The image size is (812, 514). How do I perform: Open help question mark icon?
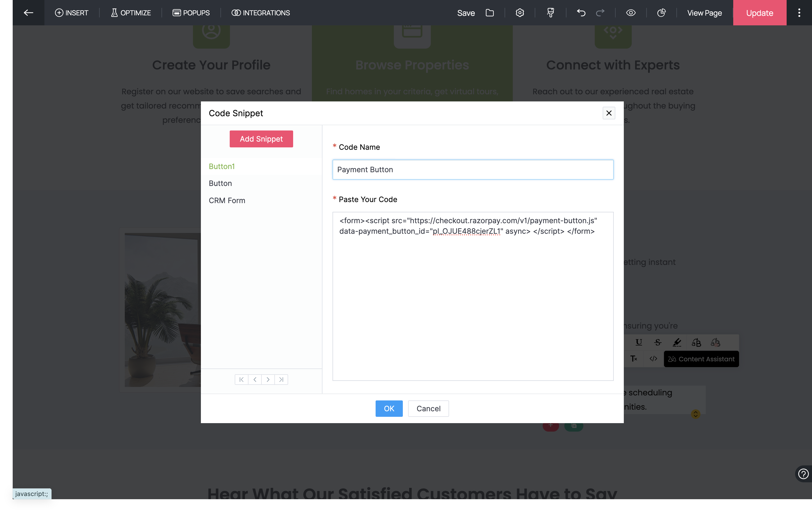[x=803, y=474]
